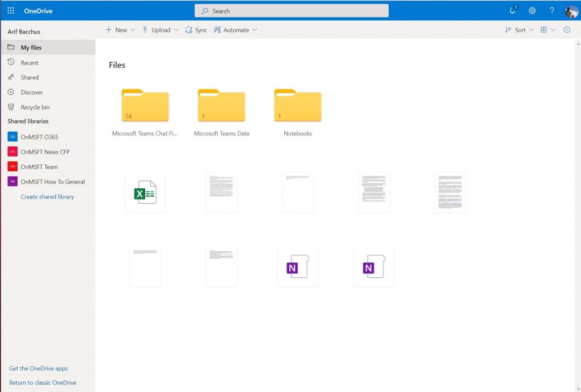Open the notifications bell icon
581x392 pixels.
click(x=513, y=10)
